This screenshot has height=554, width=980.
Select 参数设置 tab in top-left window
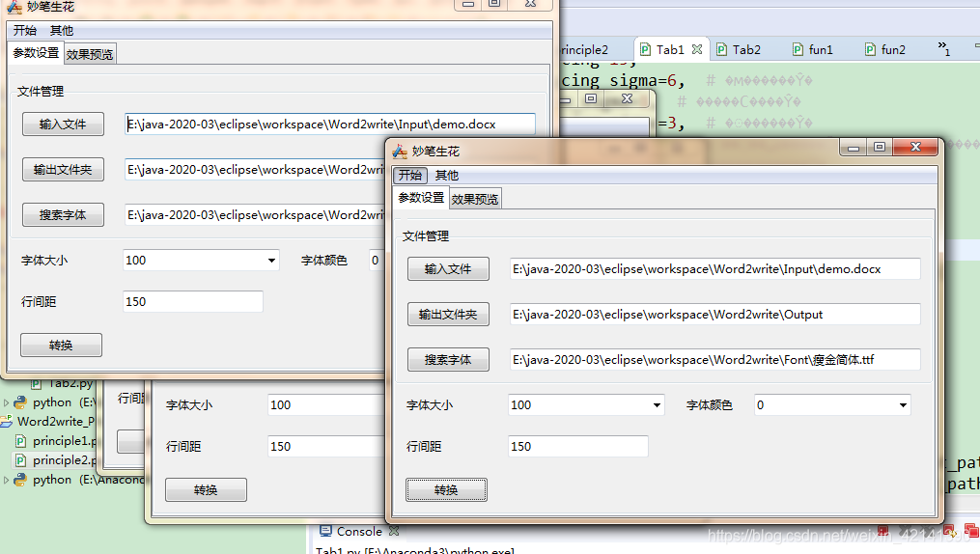[x=37, y=53]
